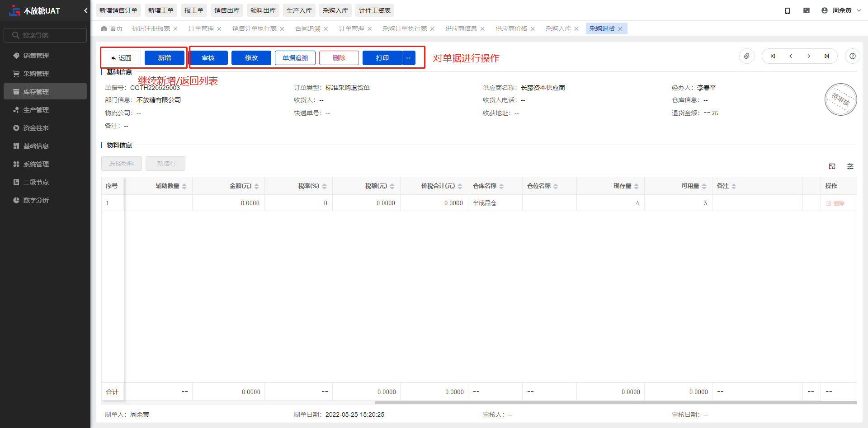The height and width of the screenshot is (428, 868).
Task: Click the 审核 button
Action: pos(208,58)
